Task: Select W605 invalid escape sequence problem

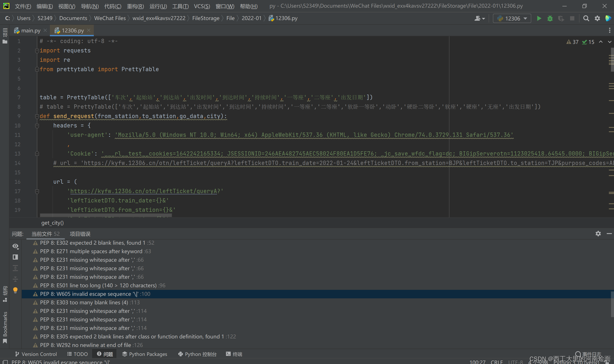Action: click(316, 294)
